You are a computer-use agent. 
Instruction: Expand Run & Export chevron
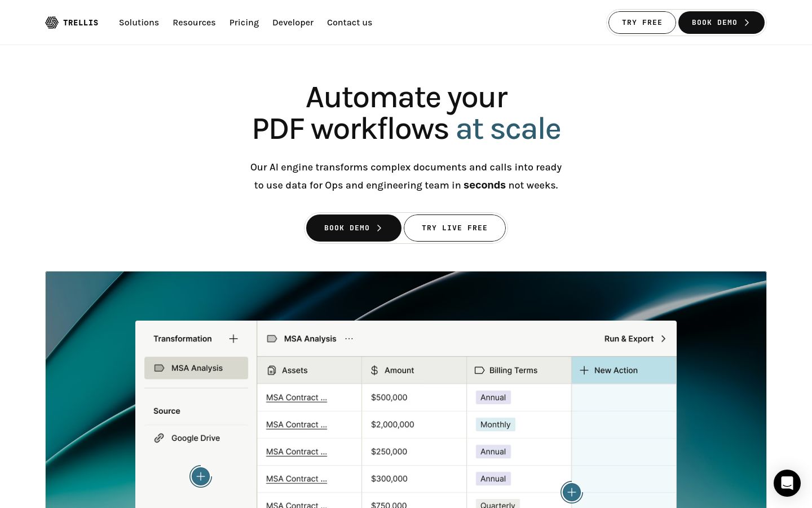(x=664, y=339)
